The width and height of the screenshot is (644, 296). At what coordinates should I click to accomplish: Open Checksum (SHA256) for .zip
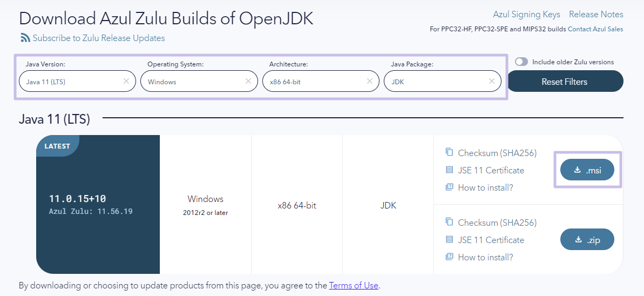(497, 223)
